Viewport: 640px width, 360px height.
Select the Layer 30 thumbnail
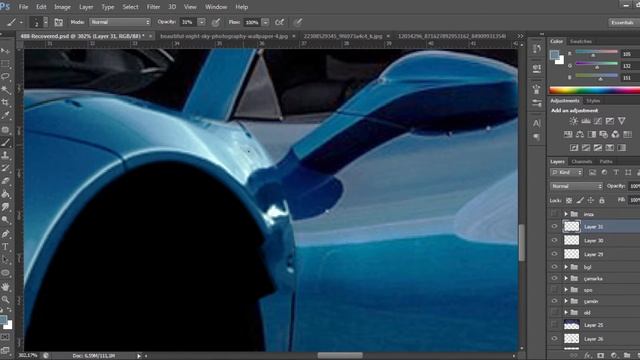coord(571,240)
